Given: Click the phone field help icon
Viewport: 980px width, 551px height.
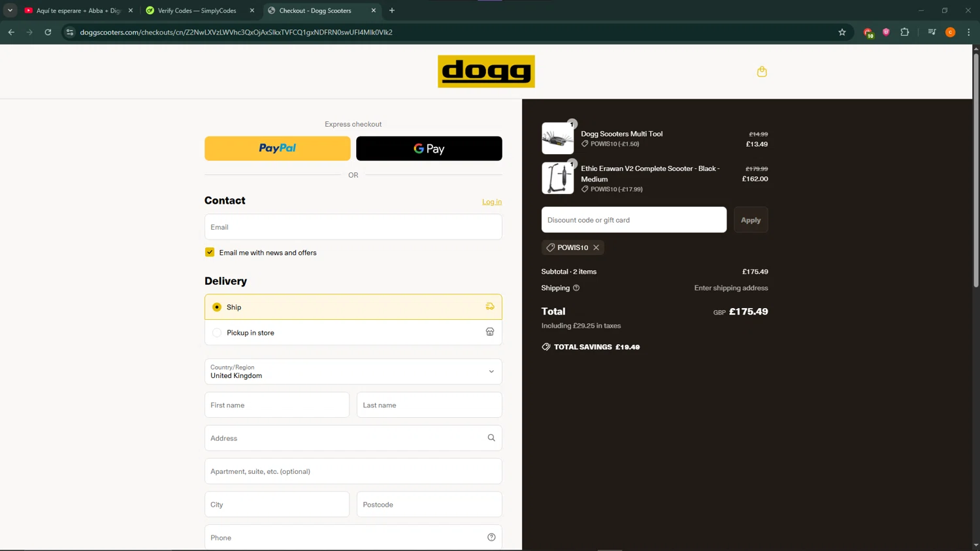Looking at the screenshot, I should pos(491,537).
